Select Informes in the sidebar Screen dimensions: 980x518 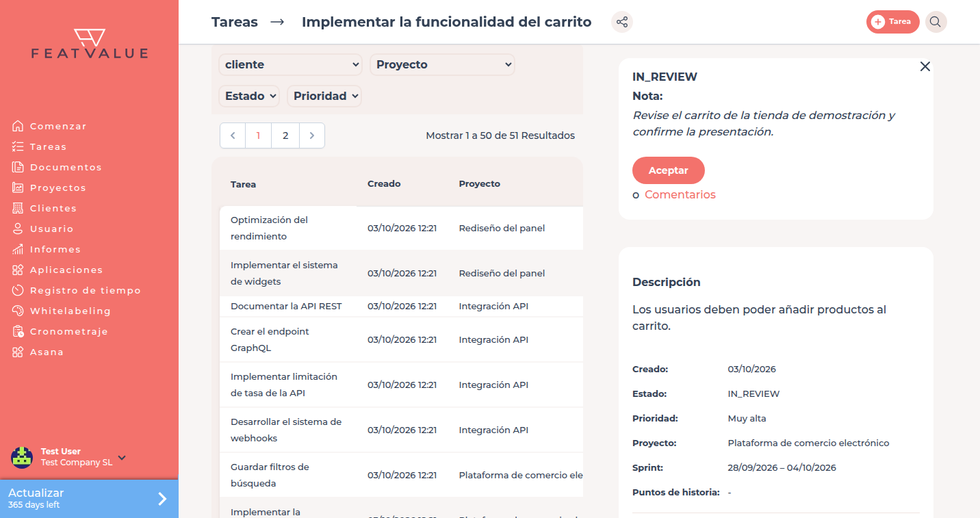55,249
